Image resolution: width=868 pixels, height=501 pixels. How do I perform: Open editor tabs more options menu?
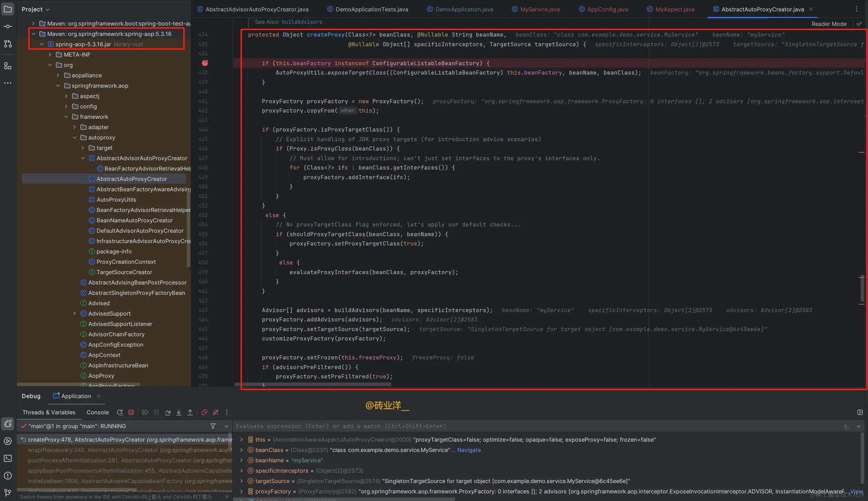tap(857, 9)
